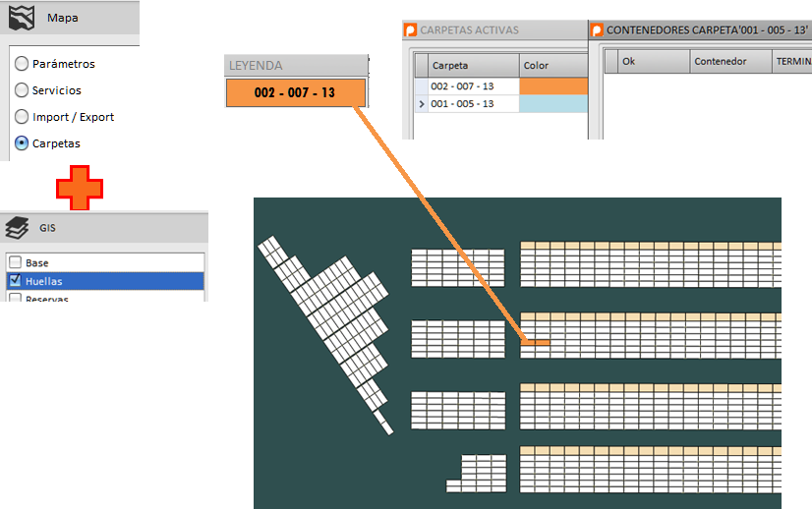Select the Servicios radio option
The width and height of the screenshot is (812, 509).
22,90
